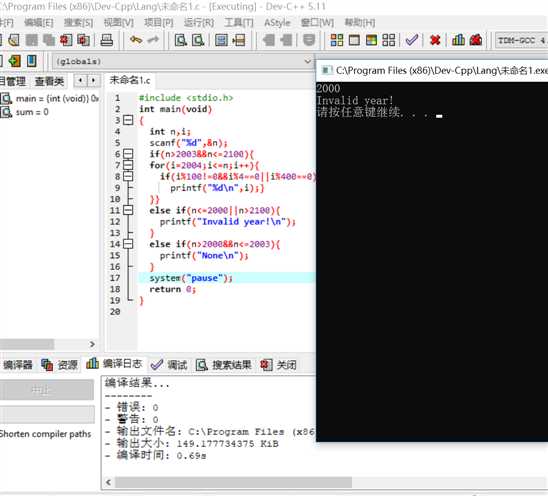
Task: Click the profile analysis bar chart icon
Action: click(458, 40)
